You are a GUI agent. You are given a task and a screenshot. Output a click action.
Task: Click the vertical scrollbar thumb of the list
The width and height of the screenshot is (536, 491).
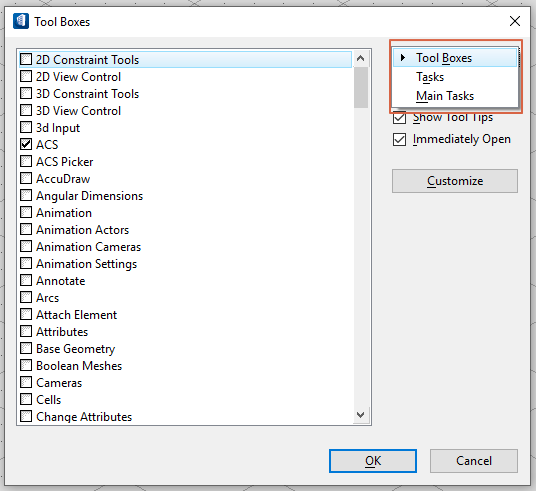pos(361,88)
